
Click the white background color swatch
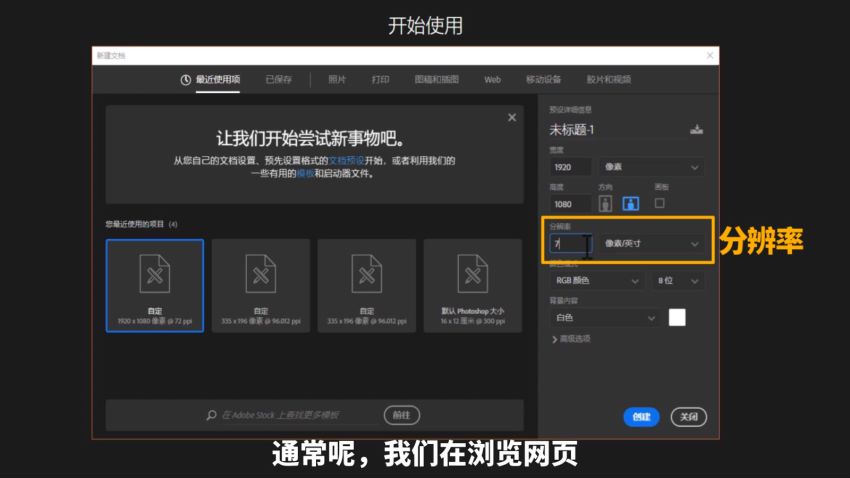(677, 317)
